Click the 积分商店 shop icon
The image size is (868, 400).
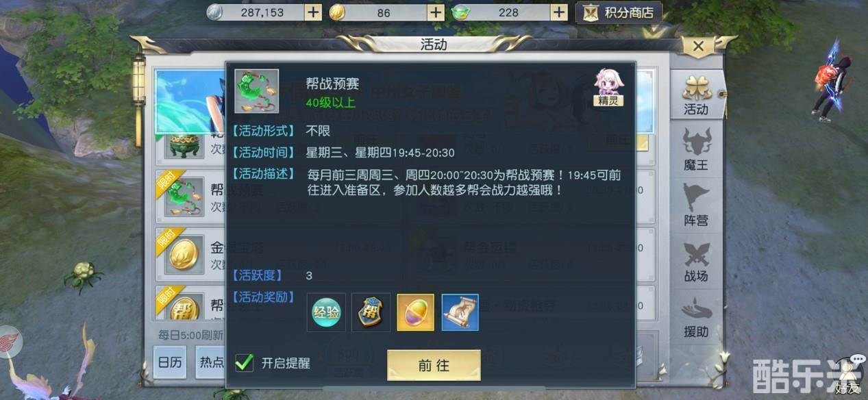click(x=619, y=12)
